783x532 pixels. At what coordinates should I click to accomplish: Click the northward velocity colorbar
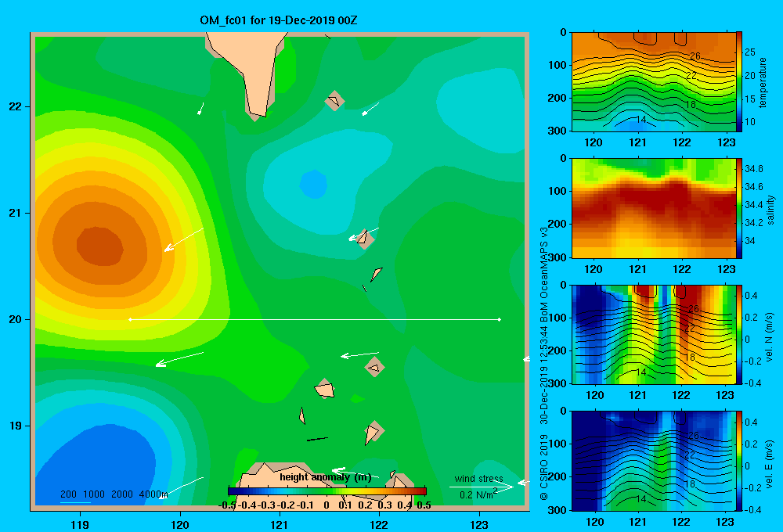(x=739, y=334)
